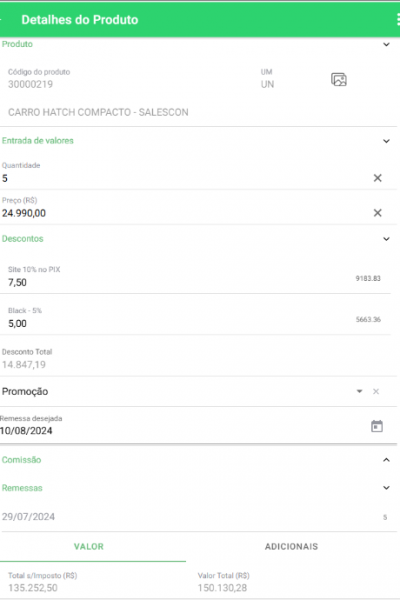Go back using the header arrow
The image size is (400, 600).
click(1, 20)
